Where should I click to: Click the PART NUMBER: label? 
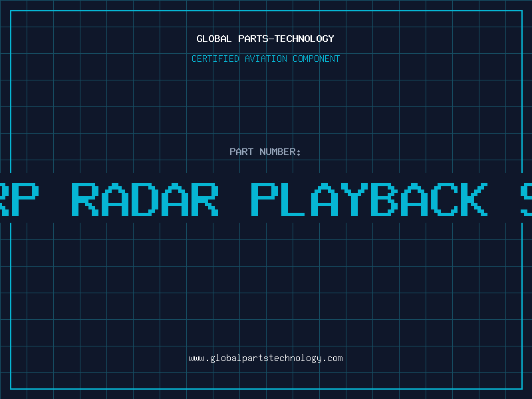tap(265, 152)
